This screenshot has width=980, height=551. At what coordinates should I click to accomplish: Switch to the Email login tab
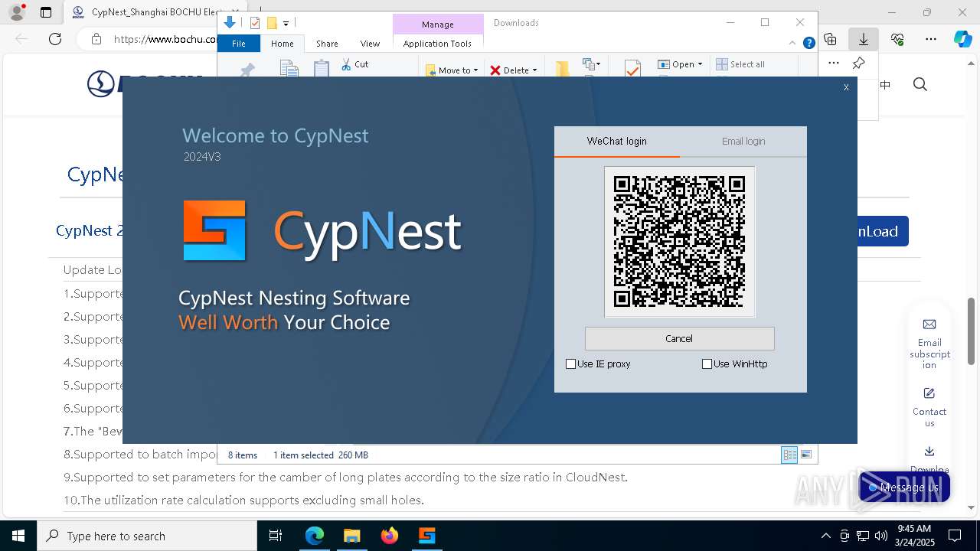(x=743, y=141)
